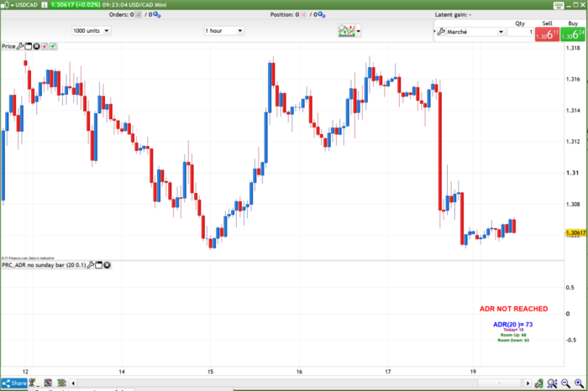This screenshot has width=588, height=391.
Task: Maximize the Price chart panel
Action: [29, 46]
